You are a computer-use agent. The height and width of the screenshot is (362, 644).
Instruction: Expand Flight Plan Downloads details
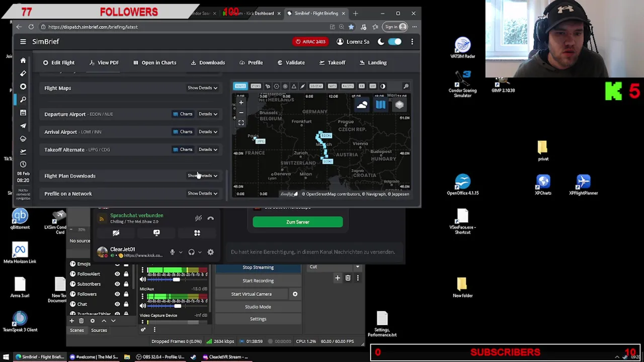coord(202,175)
